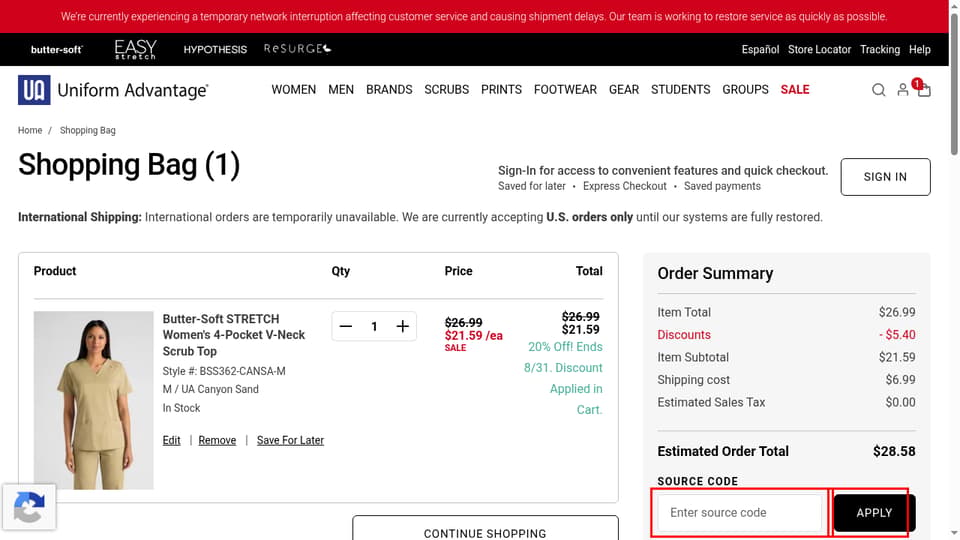Open the GEAR menu

point(624,89)
